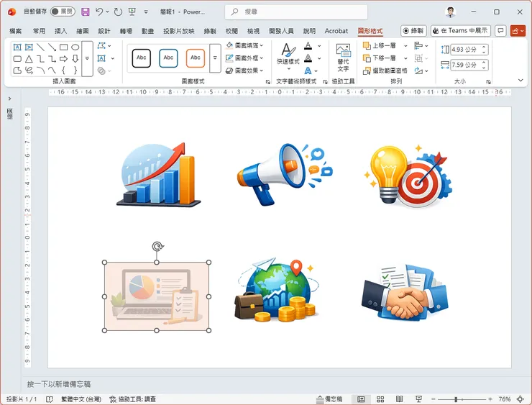Viewport: 532px width, 405px height.
Task: Click the Record (錄製) button
Action: click(x=413, y=31)
